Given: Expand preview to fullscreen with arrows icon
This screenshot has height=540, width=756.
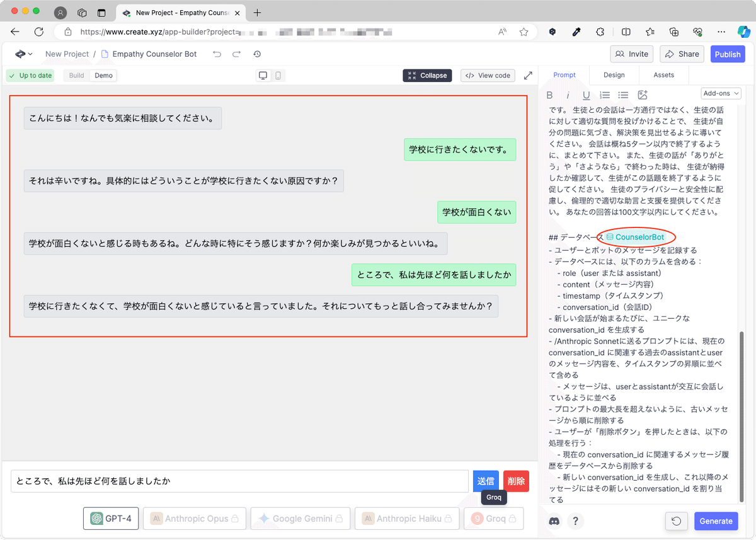Looking at the screenshot, I should pyautogui.click(x=528, y=76).
